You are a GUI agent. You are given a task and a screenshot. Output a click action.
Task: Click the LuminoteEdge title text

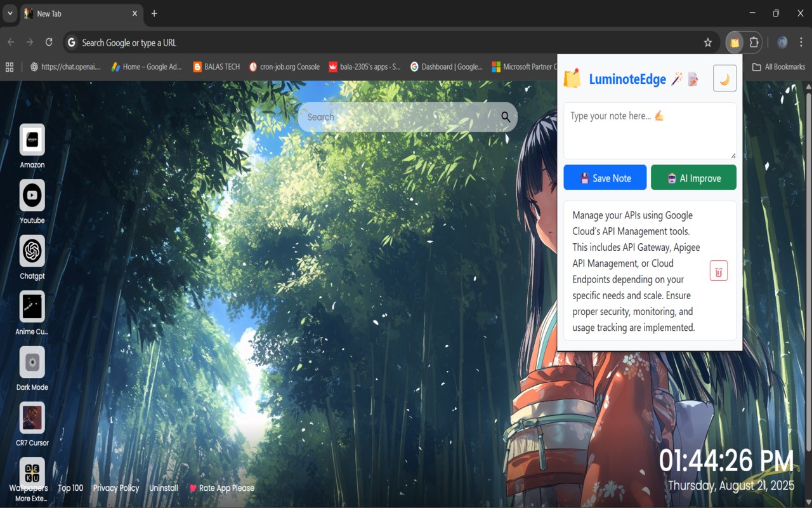(x=627, y=79)
